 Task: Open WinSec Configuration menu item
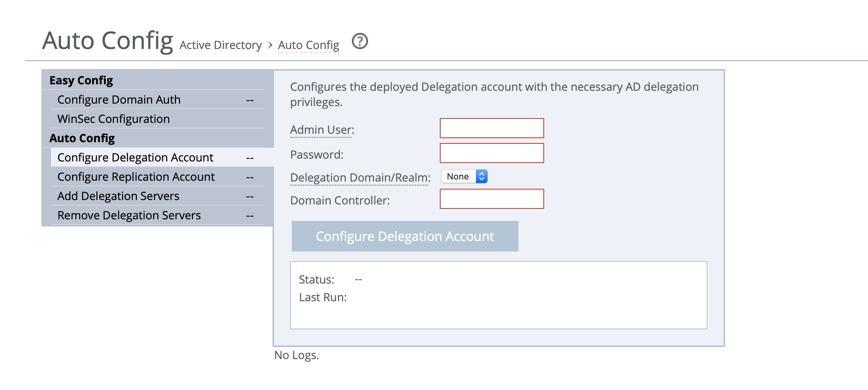pos(114,119)
